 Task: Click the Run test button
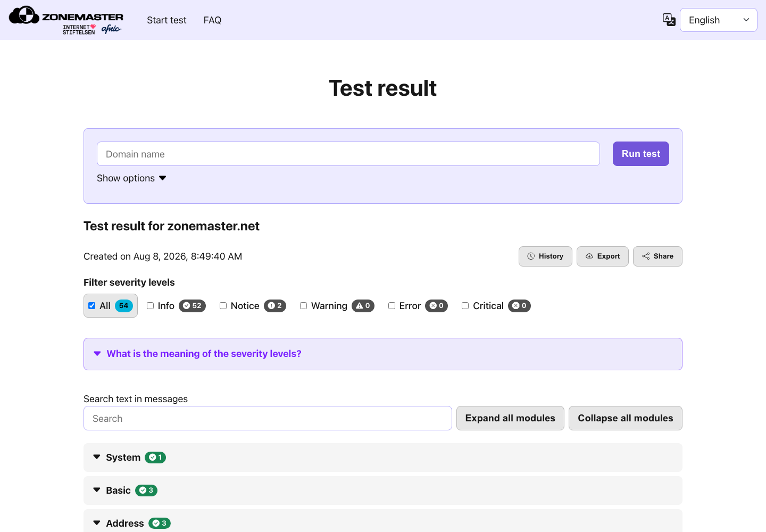point(641,154)
